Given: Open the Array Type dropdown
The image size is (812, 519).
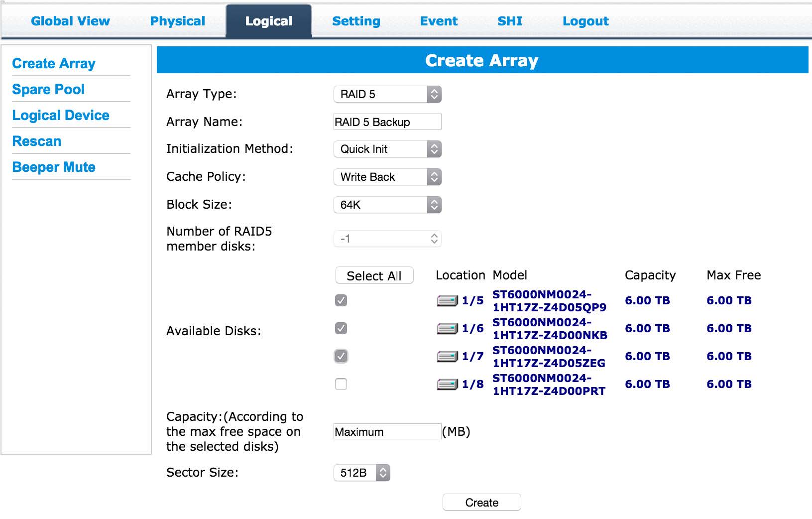Looking at the screenshot, I should click(387, 94).
